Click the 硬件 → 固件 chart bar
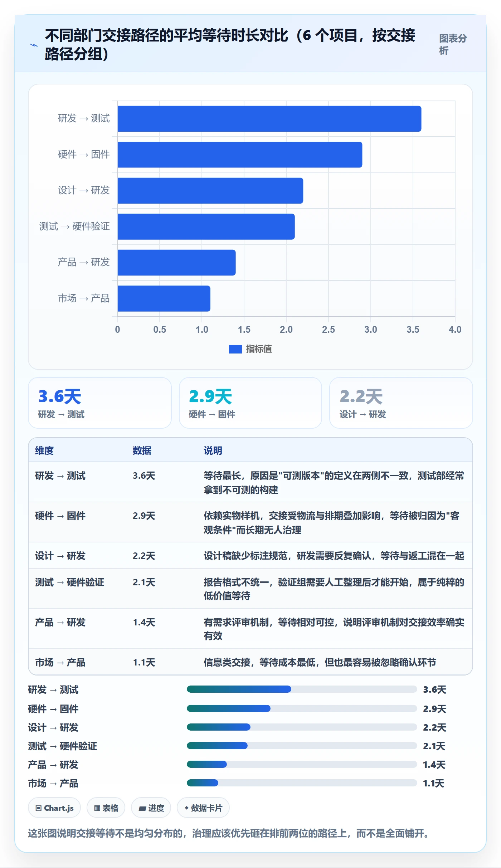 pos(240,155)
